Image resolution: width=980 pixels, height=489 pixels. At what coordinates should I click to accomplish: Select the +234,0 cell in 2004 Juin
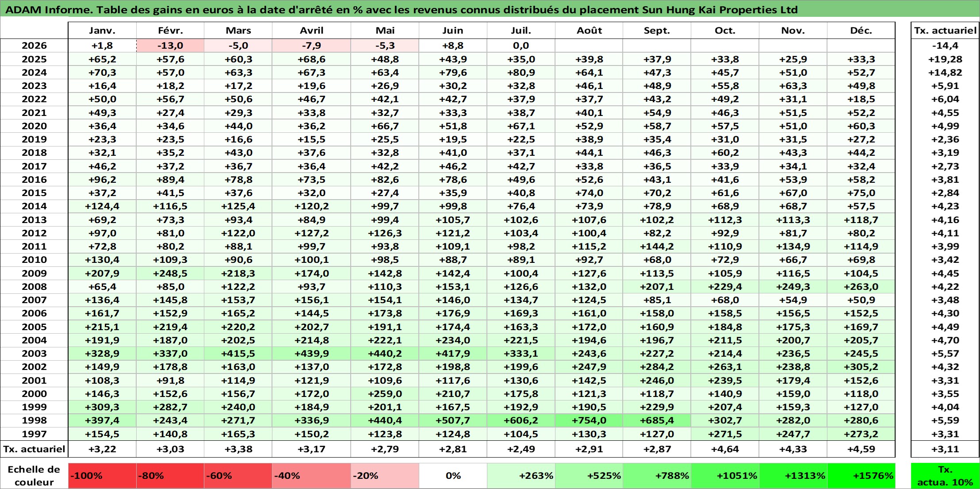pyautogui.click(x=453, y=340)
